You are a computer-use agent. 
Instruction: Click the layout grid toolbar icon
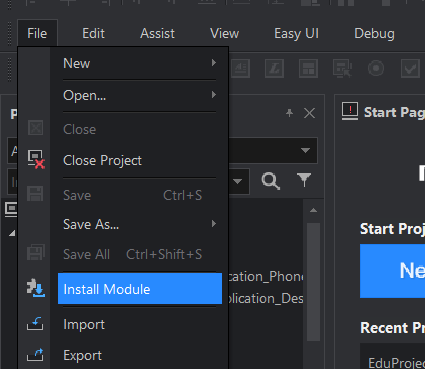pyautogui.click(x=308, y=68)
